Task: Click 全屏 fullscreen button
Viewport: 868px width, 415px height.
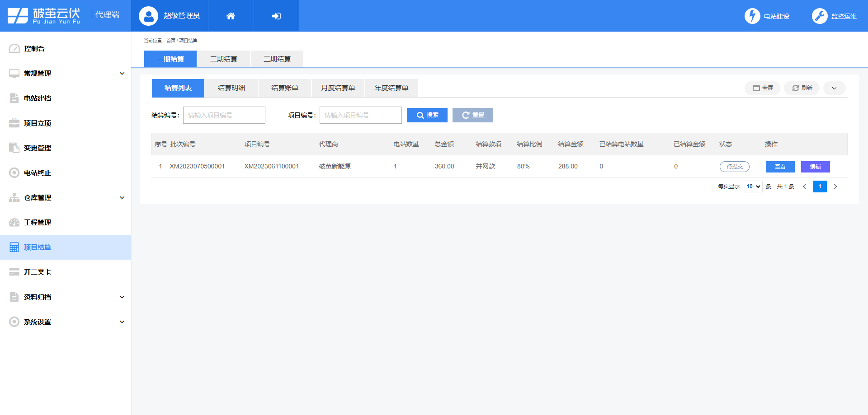Action: [762, 88]
